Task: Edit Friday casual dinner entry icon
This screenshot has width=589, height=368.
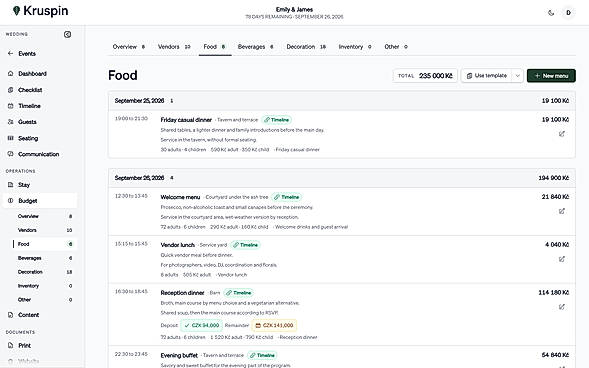Action: click(562, 134)
